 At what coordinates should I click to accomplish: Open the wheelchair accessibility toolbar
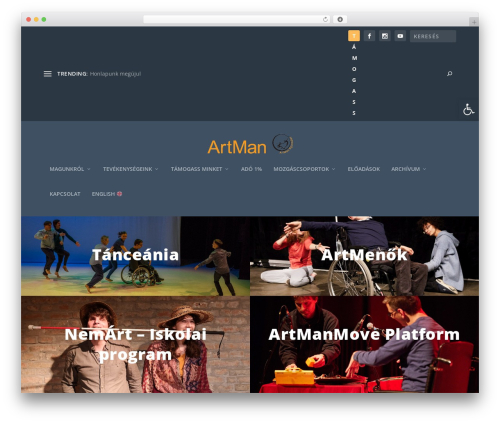click(x=468, y=109)
